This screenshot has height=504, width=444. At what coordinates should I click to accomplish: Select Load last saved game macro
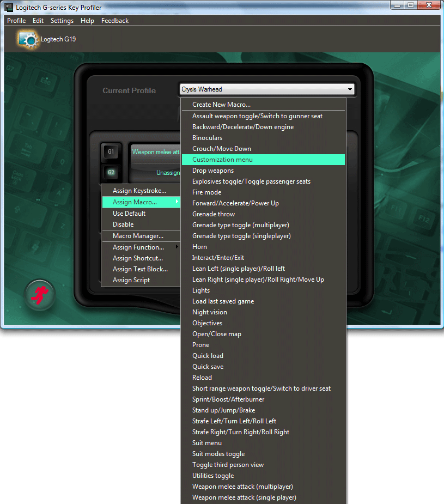tap(264, 301)
